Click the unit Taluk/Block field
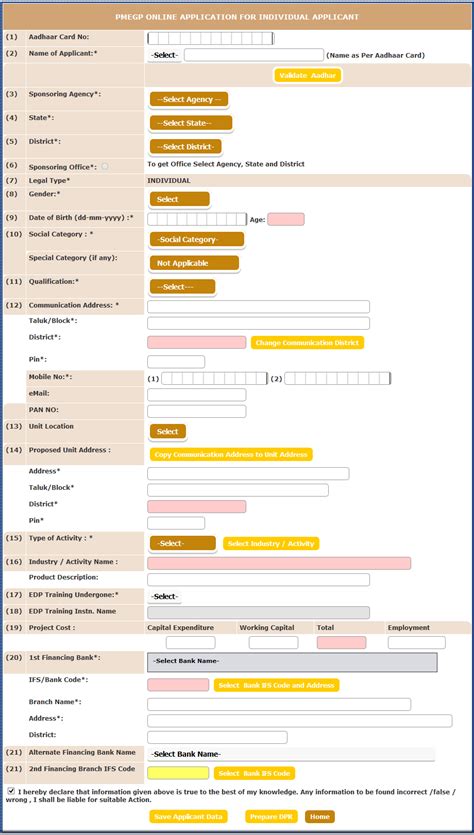The height and width of the screenshot is (835, 474). [x=238, y=490]
